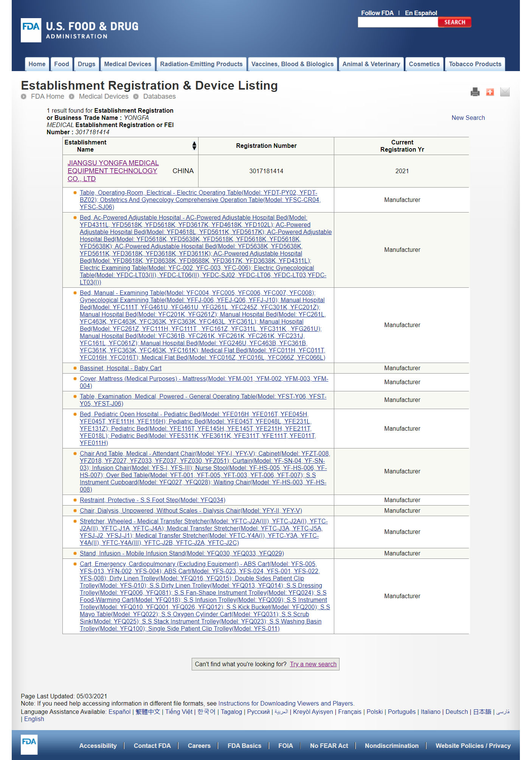Screen dimensions: 532x760
Task: Open Animal & Veterinary tab
Action: (x=371, y=64)
